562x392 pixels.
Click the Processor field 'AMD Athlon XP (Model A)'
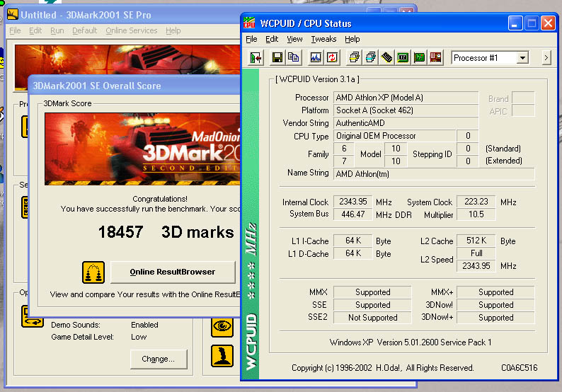[x=406, y=98]
